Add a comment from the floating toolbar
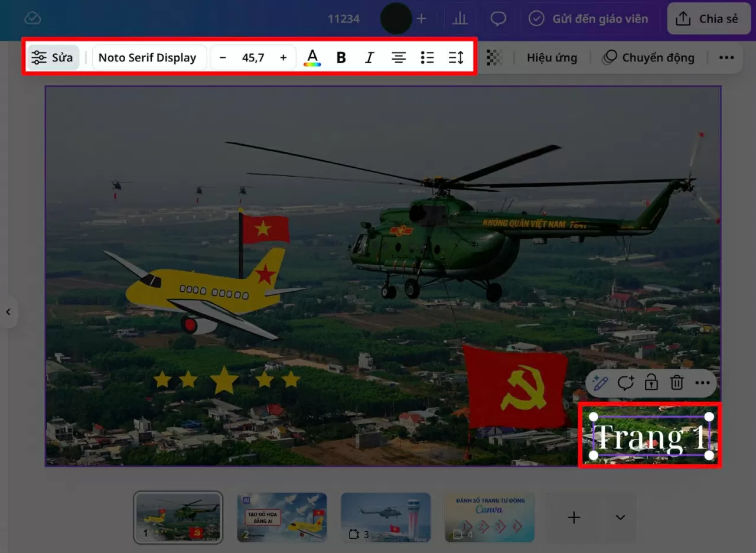Image resolution: width=756 pixels, height=553 pixels. point(625,383)
